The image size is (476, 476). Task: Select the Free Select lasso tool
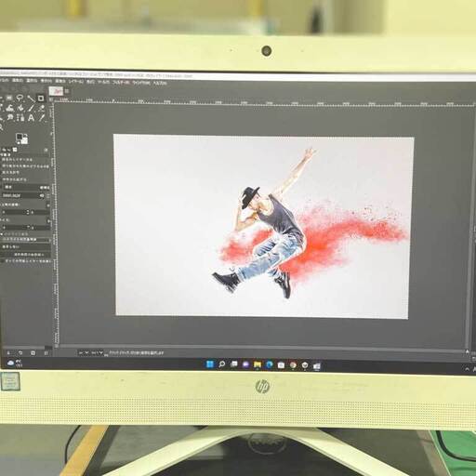[20, 99]
